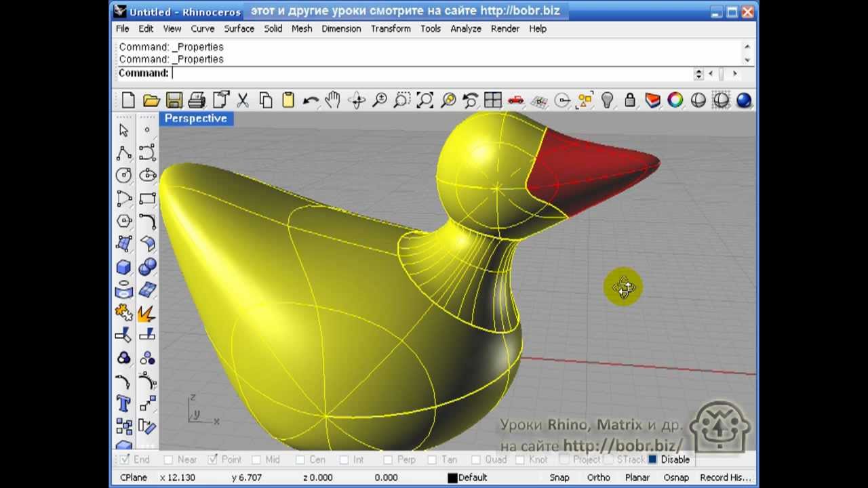Viewport: 868px width, 488px height.
Task: Open the Surface menu
Action: (x=239, y=28)
